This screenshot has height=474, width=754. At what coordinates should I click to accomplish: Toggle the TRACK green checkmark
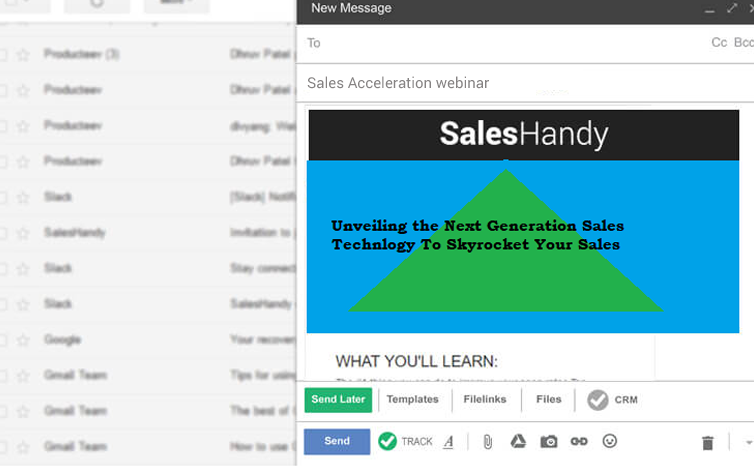[x=387, y=441]
